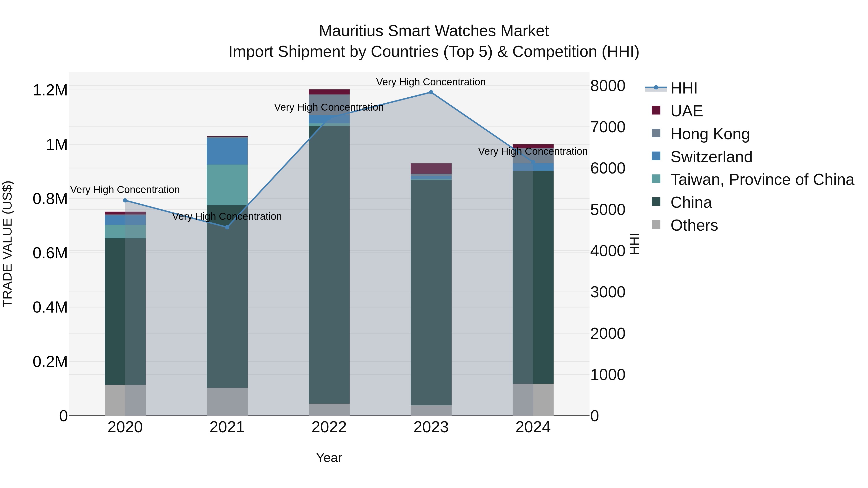Select the UAE bar segment for 2023
This screenshot has height=488, width=868.
tap(431, 169)
